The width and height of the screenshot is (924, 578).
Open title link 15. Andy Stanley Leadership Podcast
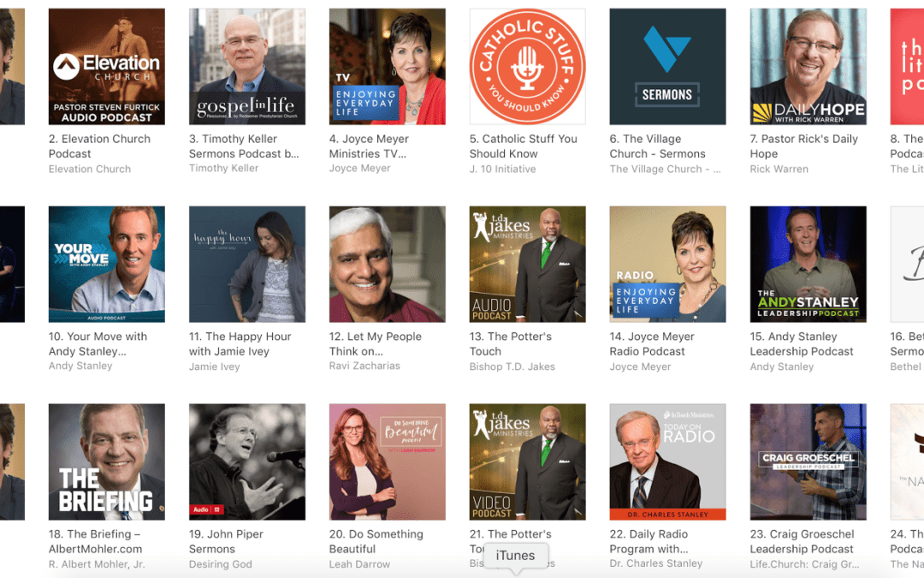[x=802, y=344]
